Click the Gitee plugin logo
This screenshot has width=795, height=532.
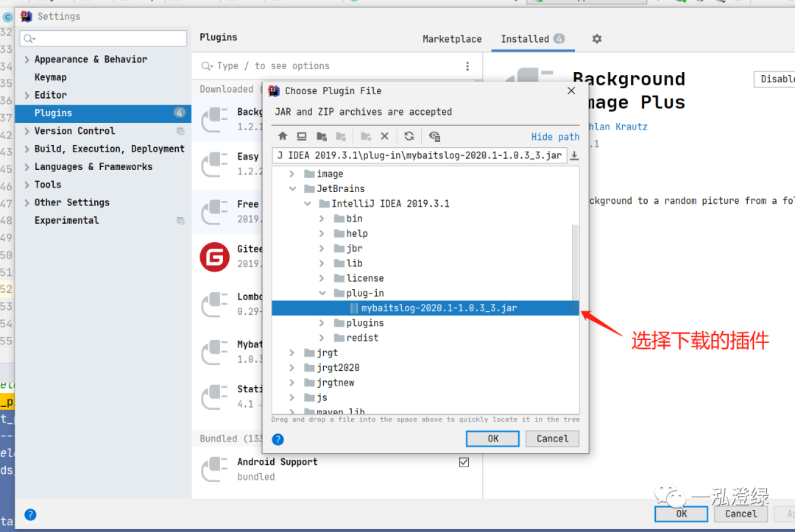213,258
